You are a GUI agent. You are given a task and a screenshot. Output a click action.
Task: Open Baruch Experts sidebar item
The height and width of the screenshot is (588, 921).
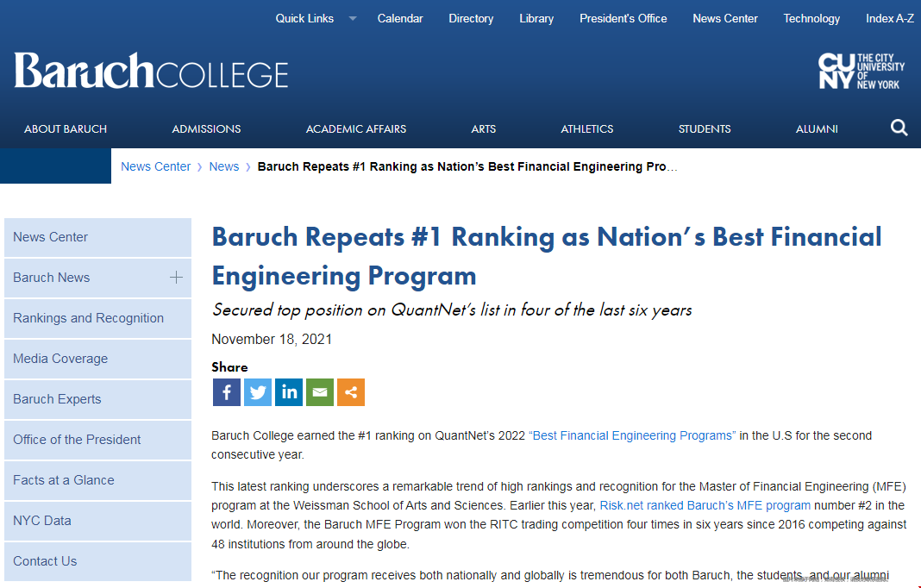tap(97, 399)
